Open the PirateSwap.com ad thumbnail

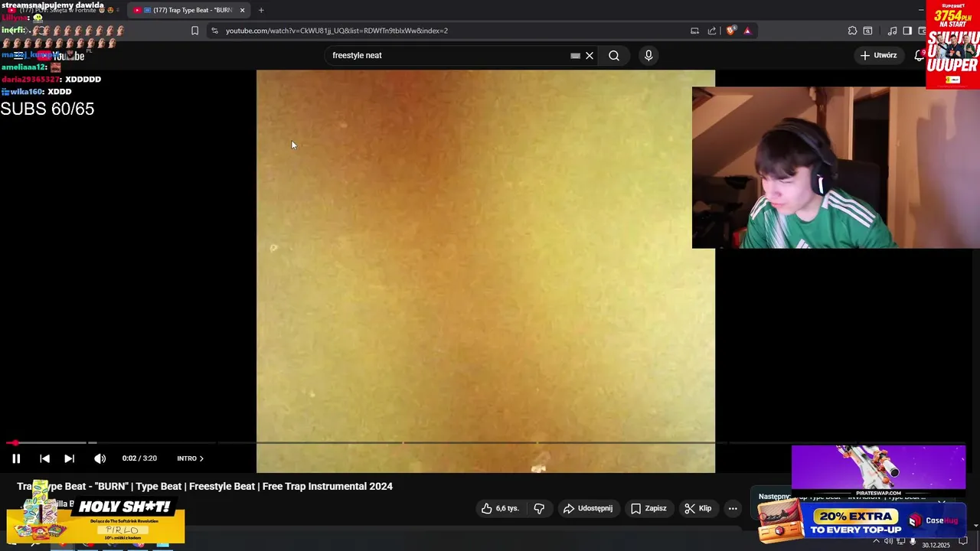878,471
